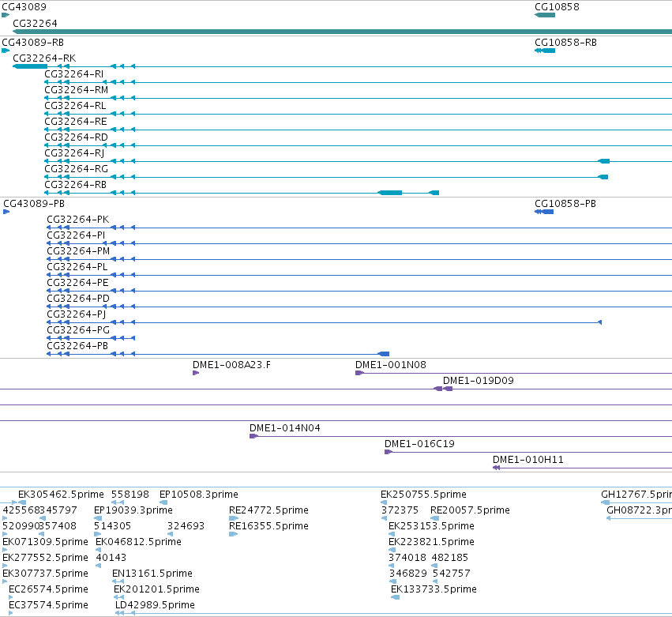Screen dimensions: 672x617
Task: Select the CG32264-PD protein label
Action: tap(78, 299)
